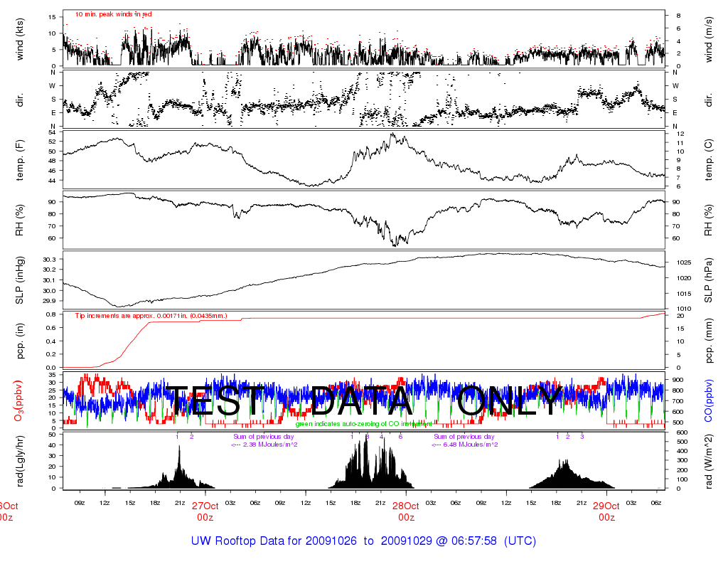The image size is (728, 569).
Task: Click the 'RH (%)' left axis label
Action: pos(19,220)
